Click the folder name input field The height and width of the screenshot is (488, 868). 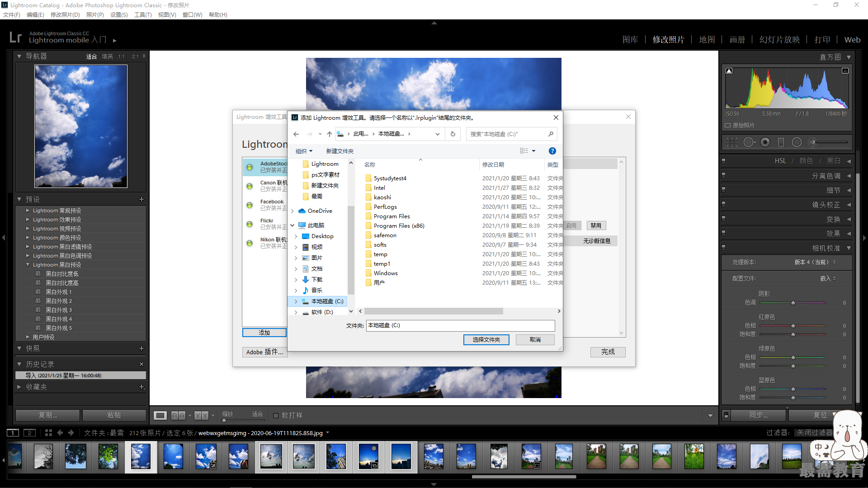[460, 325]
